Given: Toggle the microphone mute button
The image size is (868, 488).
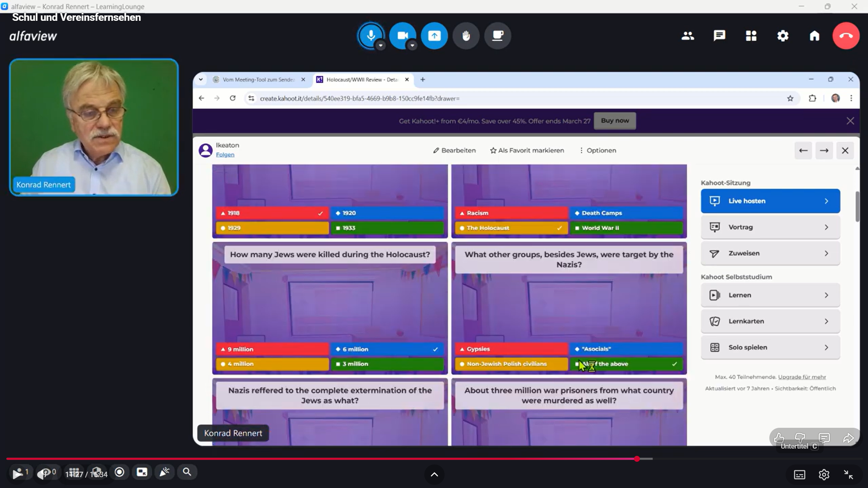Looking at the screenshot, I should (x=371, y=35).
